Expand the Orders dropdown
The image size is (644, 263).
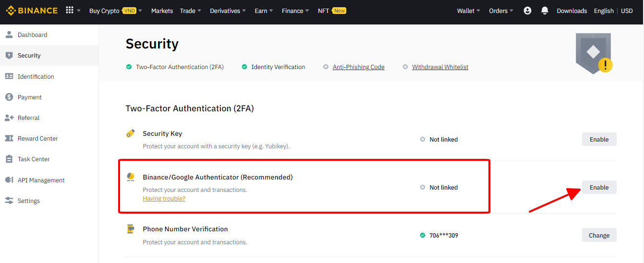point(501,11)
